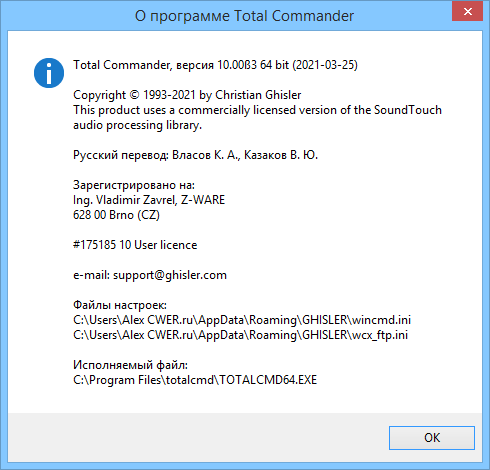Click the wcx_ftp.ini settings file path

coord(240,335)
